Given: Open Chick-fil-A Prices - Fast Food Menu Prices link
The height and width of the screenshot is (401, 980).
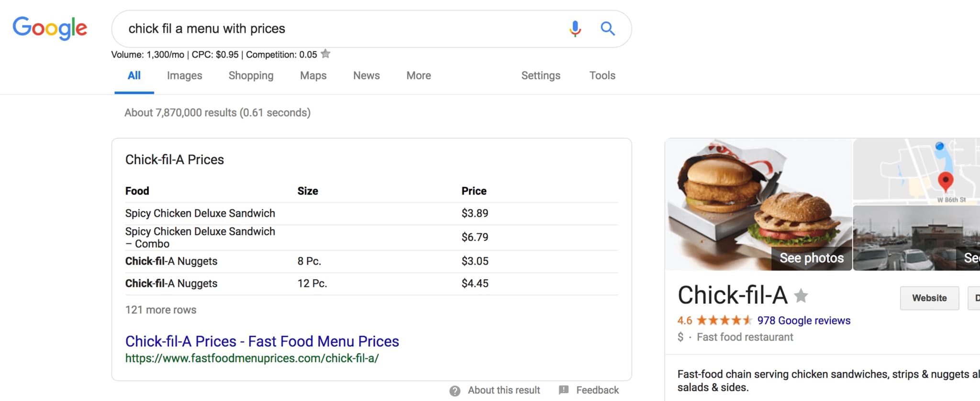Looking at the screenshot, I should (x=262, y=341).
